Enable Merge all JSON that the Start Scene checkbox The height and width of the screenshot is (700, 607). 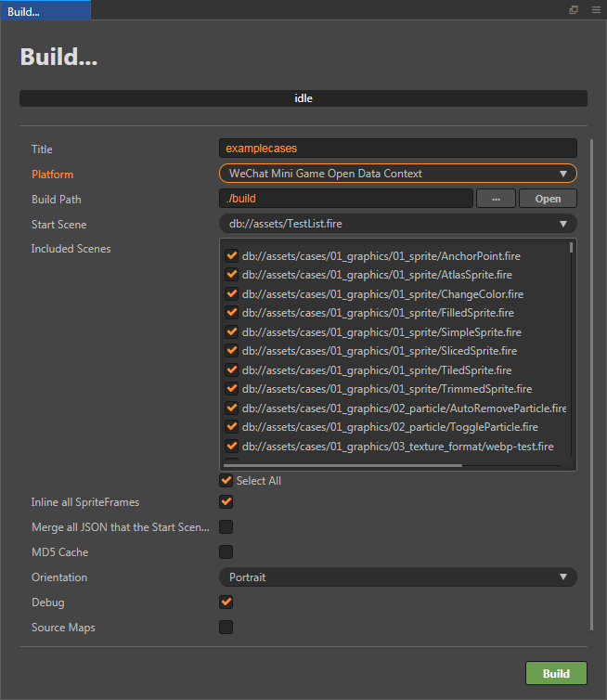[x=226, y=526]
